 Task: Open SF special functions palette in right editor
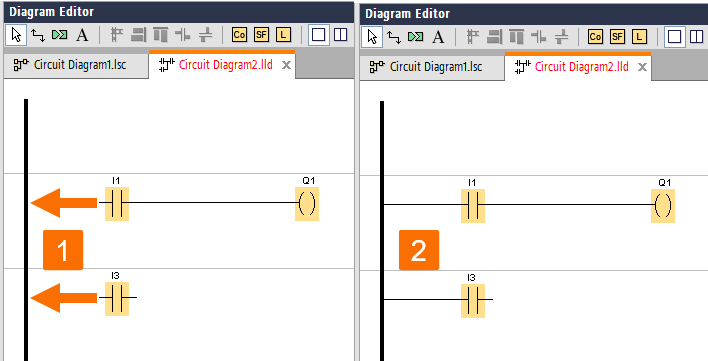click(617, 37)
